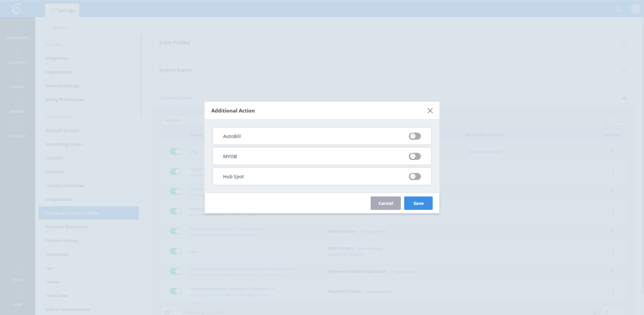644x315 pixels.
Task: Close the Additional Action dialog
Action: tap(430, 110)
